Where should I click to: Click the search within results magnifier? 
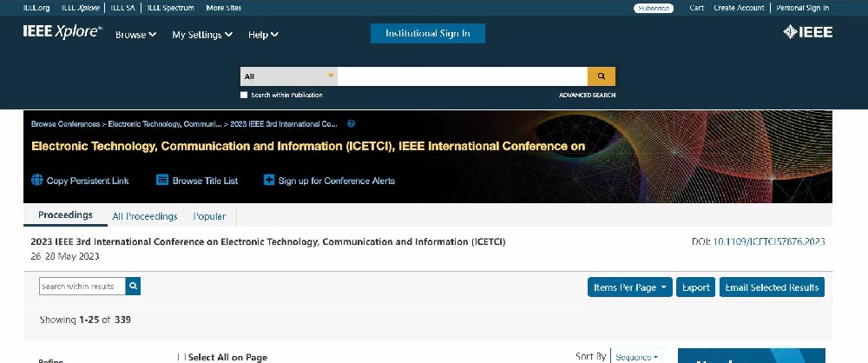click(x=133, y=287)
